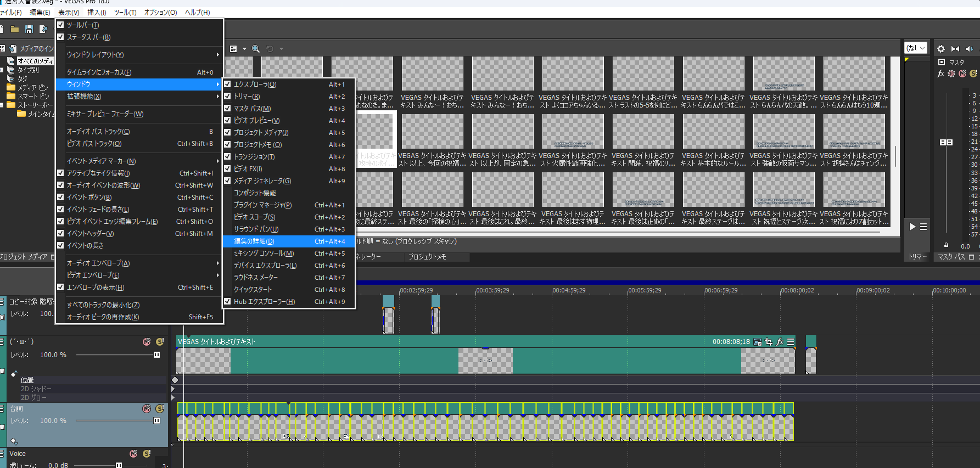Solo the (´･ω･`) video track
This screenshot has height=468, width=980.
click(160, 341)
